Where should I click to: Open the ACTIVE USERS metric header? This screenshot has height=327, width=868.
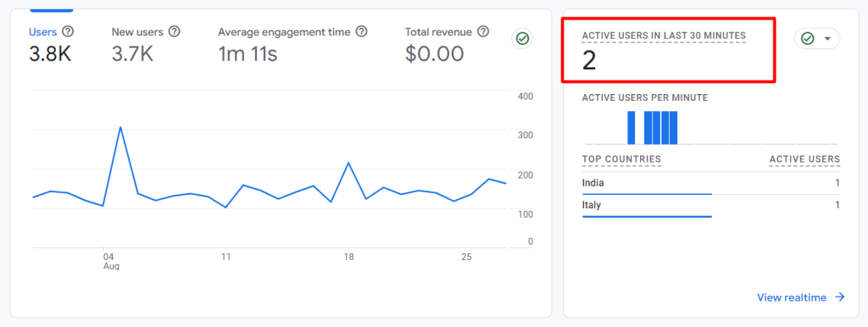tap(804, 159)
